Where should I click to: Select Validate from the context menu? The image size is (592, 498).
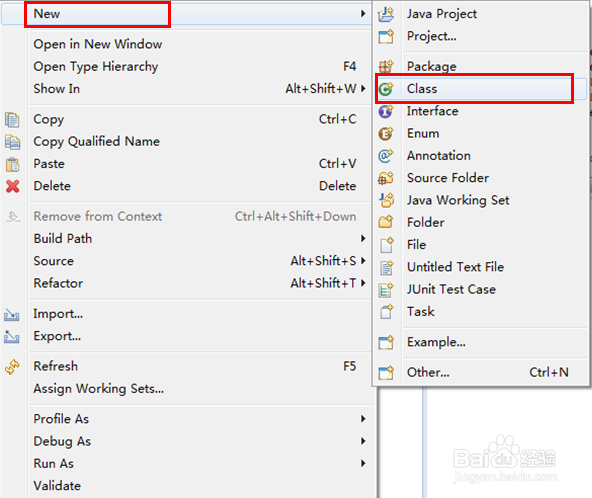(x=57, y=486)
